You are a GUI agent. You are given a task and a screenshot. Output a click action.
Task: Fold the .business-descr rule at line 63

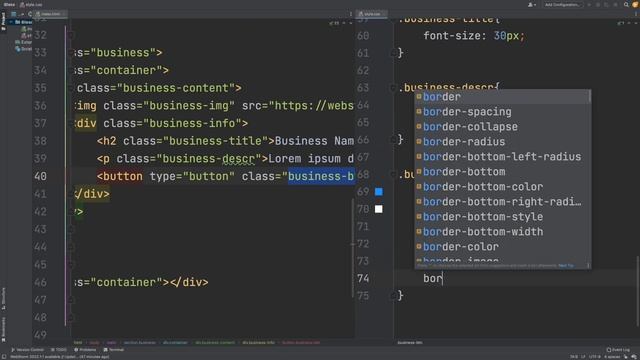[393, 88]
